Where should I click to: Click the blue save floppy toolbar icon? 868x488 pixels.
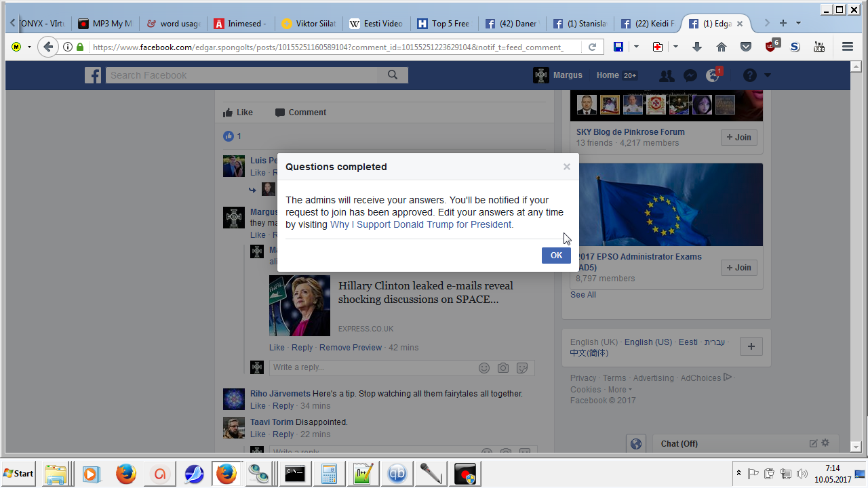618,47
